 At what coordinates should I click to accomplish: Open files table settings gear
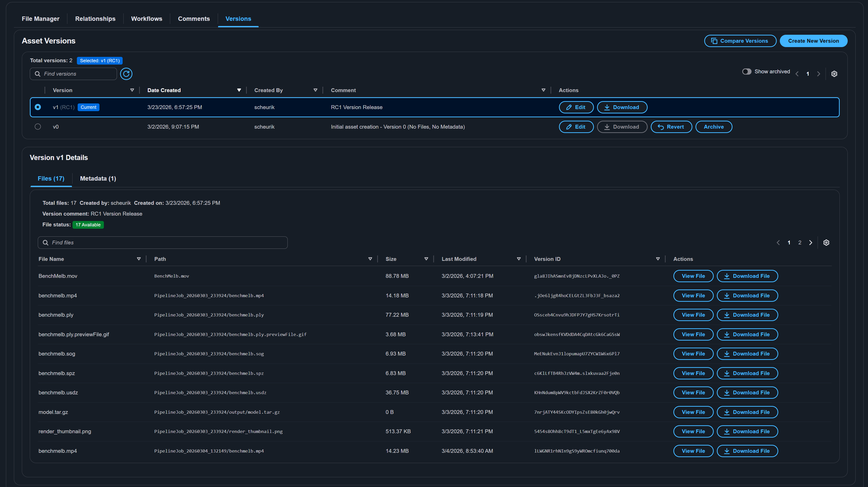tap(826, 243)
